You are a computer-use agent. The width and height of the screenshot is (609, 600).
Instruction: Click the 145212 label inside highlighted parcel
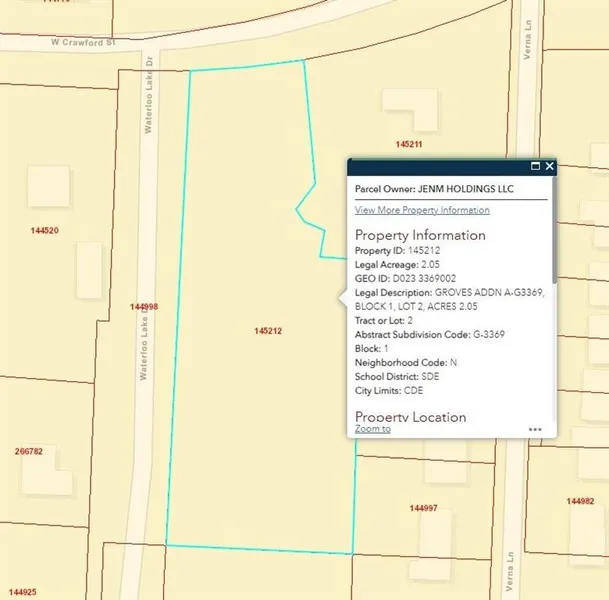pos(268,330)
